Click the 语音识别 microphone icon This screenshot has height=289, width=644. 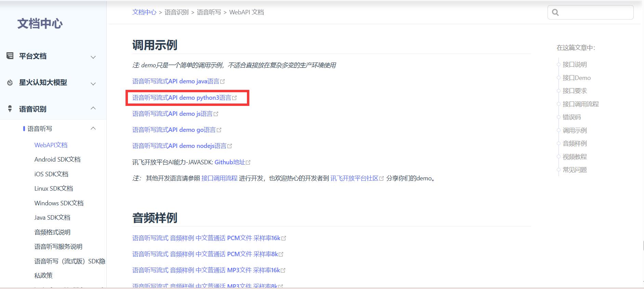coord(10,109)
